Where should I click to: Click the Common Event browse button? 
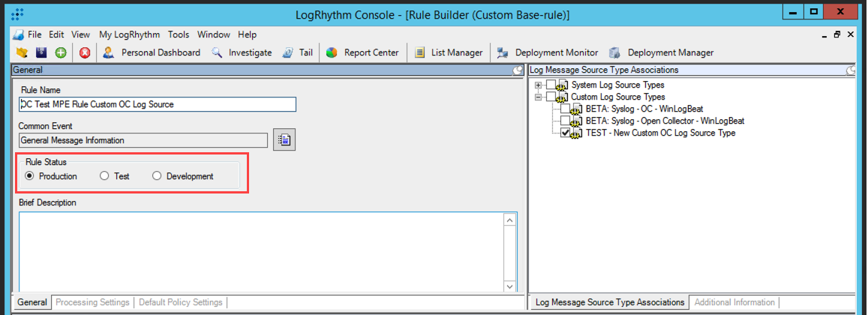click(x=284, y=140)
